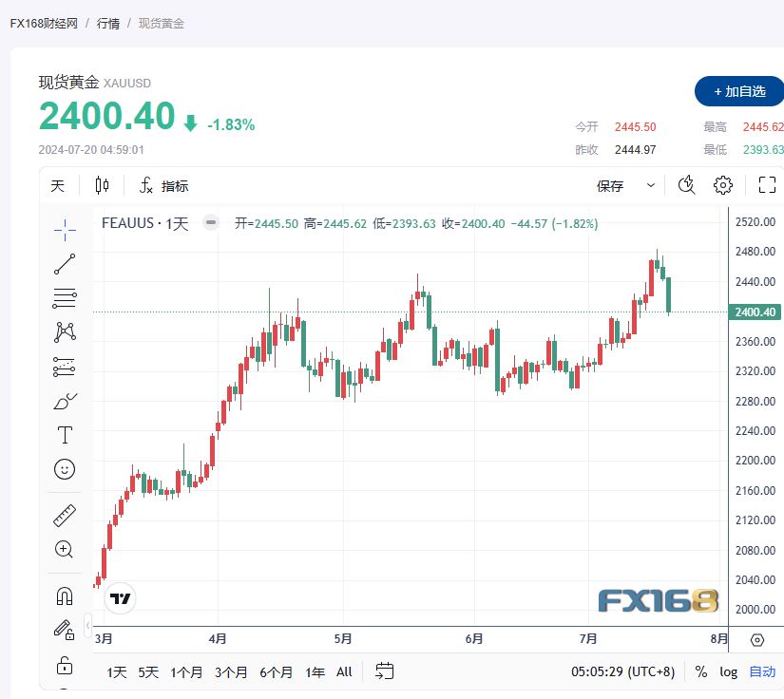Open the candlestick chart type selector

pos(102,185)
